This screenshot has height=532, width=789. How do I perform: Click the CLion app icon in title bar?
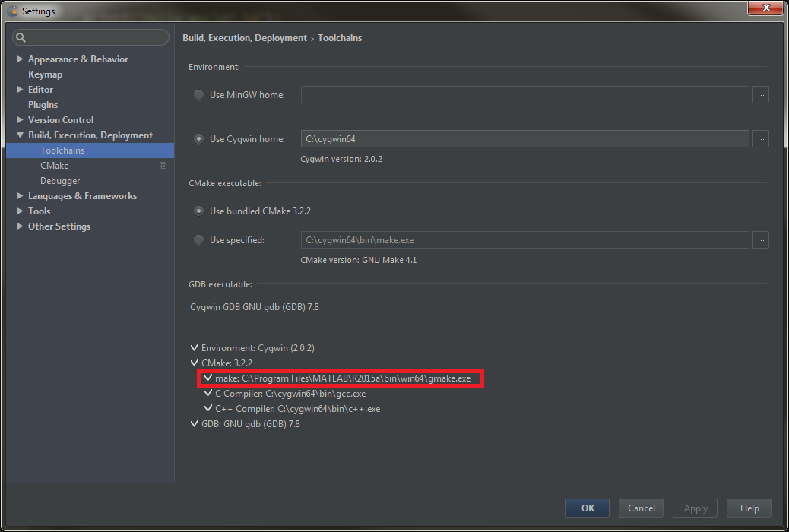point(12,11)
